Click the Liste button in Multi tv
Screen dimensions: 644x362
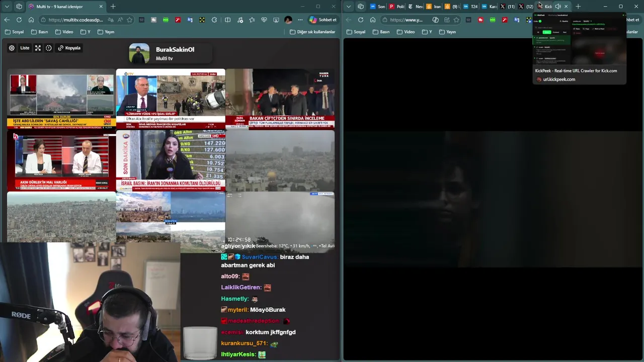(x=25, y=48)
